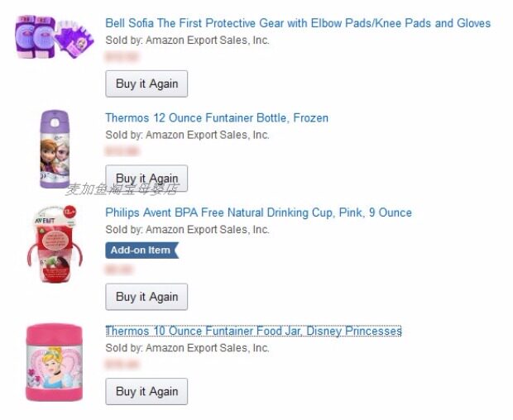The width and height of the screenshot is (513, 420).
Task: Click the Frozen Funtainer bottle product image
Action: coord(55,149)
